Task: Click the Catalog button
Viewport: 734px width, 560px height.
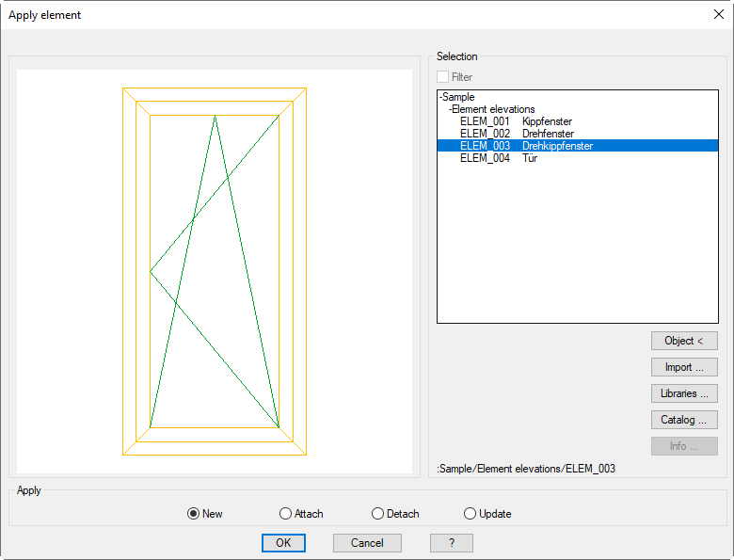Action: pos(684,420)
